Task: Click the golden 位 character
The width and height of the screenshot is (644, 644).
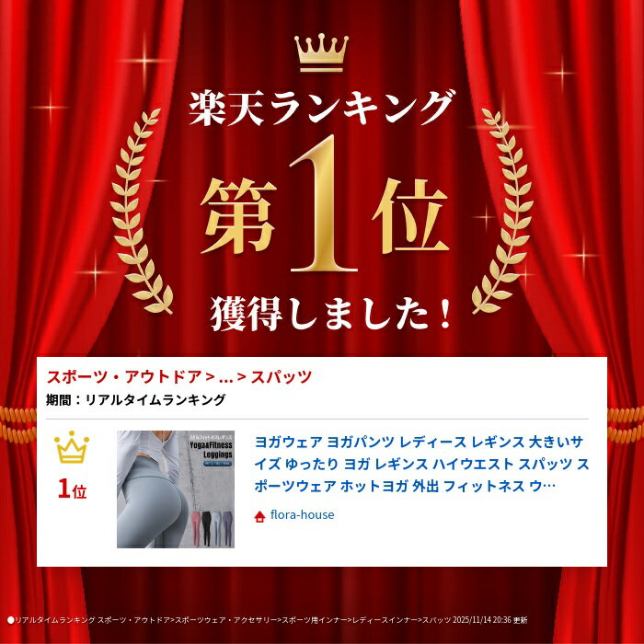Action: pos(410,215)
